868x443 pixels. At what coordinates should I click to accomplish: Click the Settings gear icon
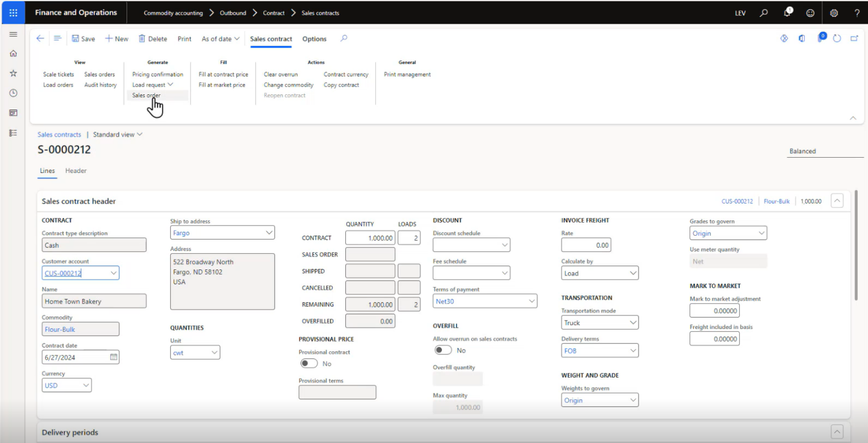(832, 12)
